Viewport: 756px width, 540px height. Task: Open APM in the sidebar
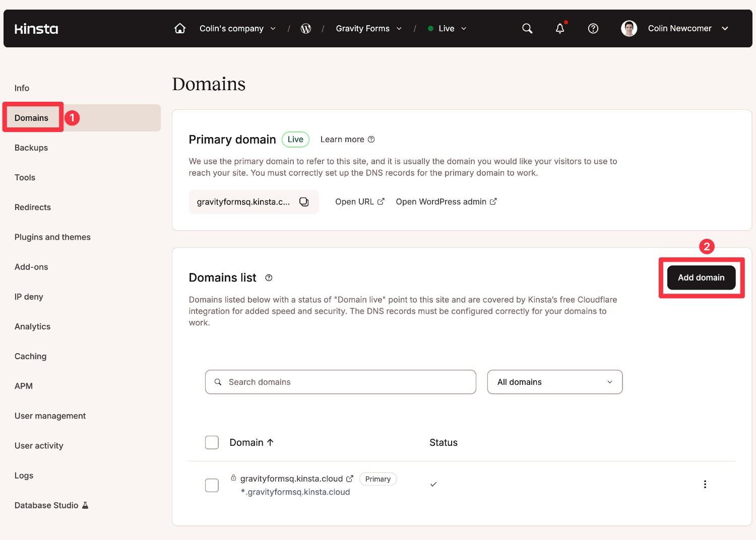pos(24,386)
